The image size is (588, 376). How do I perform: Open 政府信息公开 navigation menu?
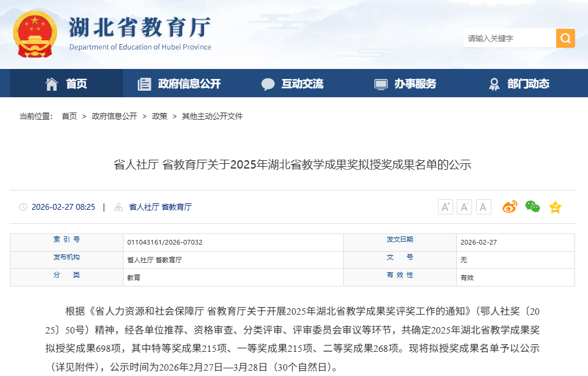pyautogui.click(x=179, y=84)
